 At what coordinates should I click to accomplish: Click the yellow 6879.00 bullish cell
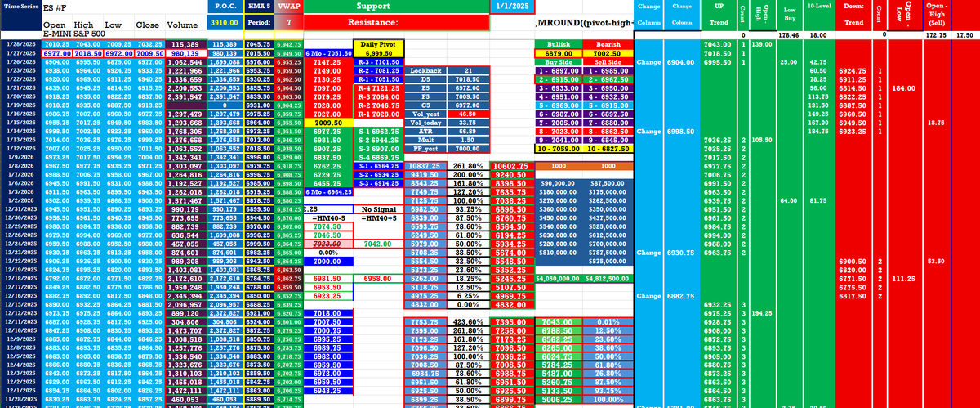click(557, 52)
